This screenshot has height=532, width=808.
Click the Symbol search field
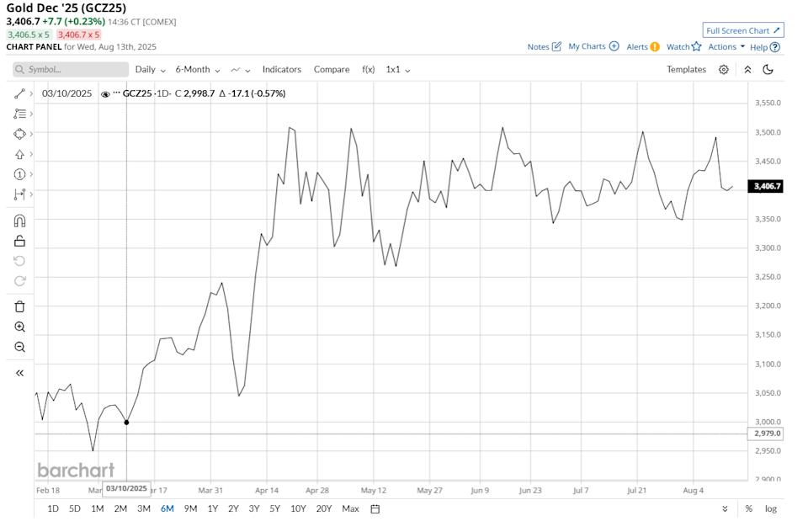pyautogui.click(x=71, y=70)
